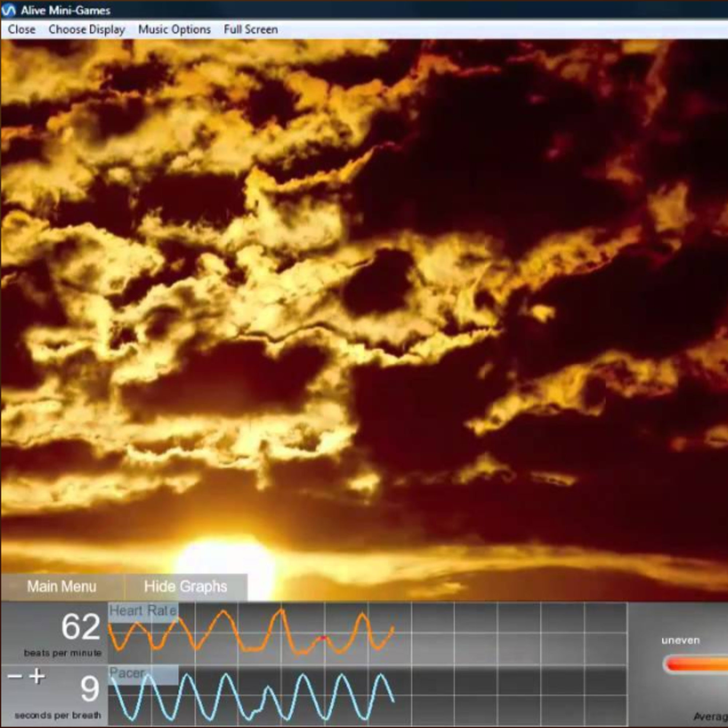
Task: Increase pacer seconds with plus button
Action: [x=37, y=676]
